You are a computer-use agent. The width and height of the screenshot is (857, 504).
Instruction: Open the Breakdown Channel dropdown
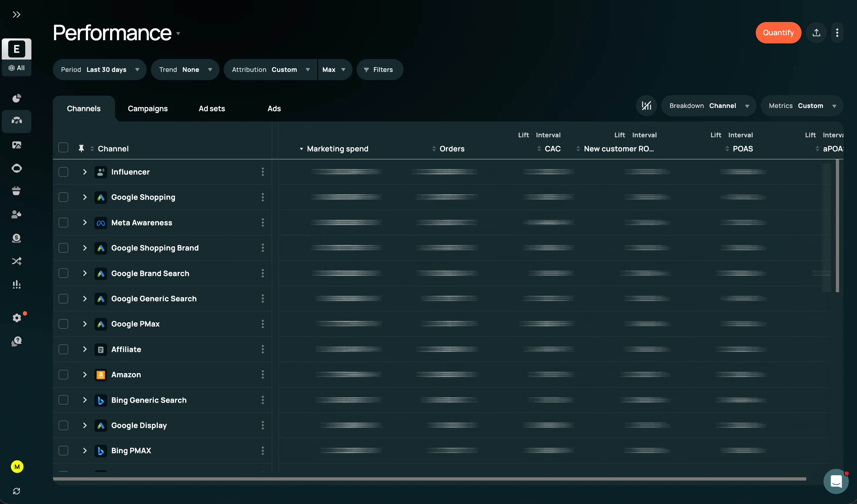[708, 106]
